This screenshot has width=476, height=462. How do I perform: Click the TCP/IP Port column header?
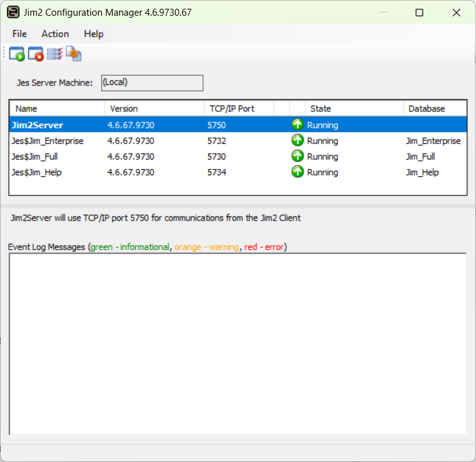pos(239,109)
